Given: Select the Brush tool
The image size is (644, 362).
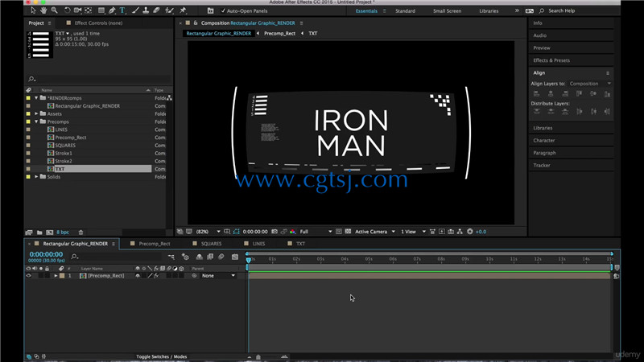Looking at the screenshot, I should [135, 10].
